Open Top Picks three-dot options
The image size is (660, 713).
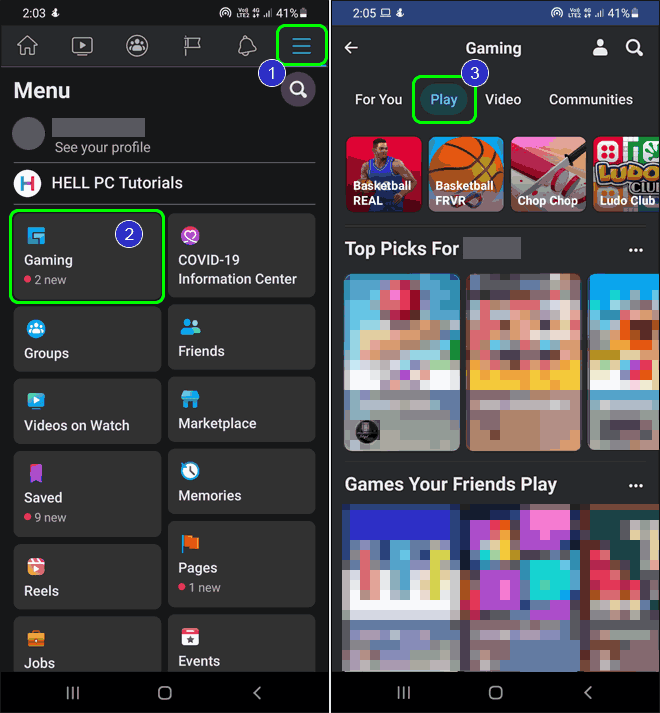635,250
